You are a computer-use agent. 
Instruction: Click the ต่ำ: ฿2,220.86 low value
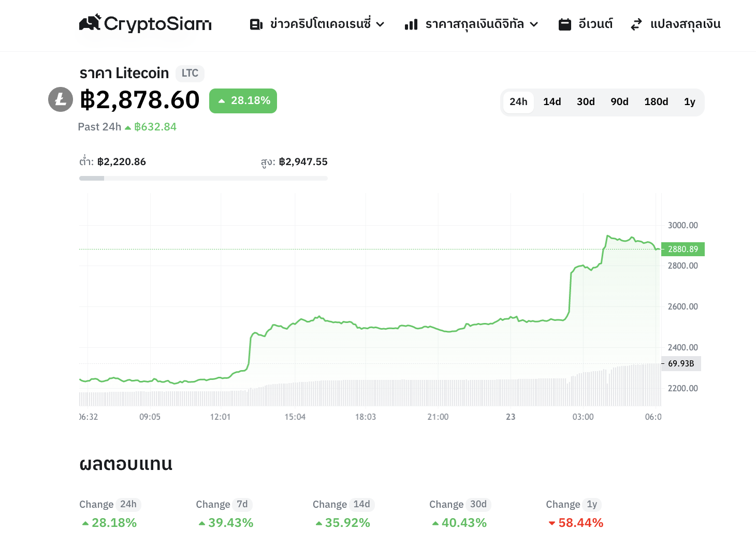112,161
